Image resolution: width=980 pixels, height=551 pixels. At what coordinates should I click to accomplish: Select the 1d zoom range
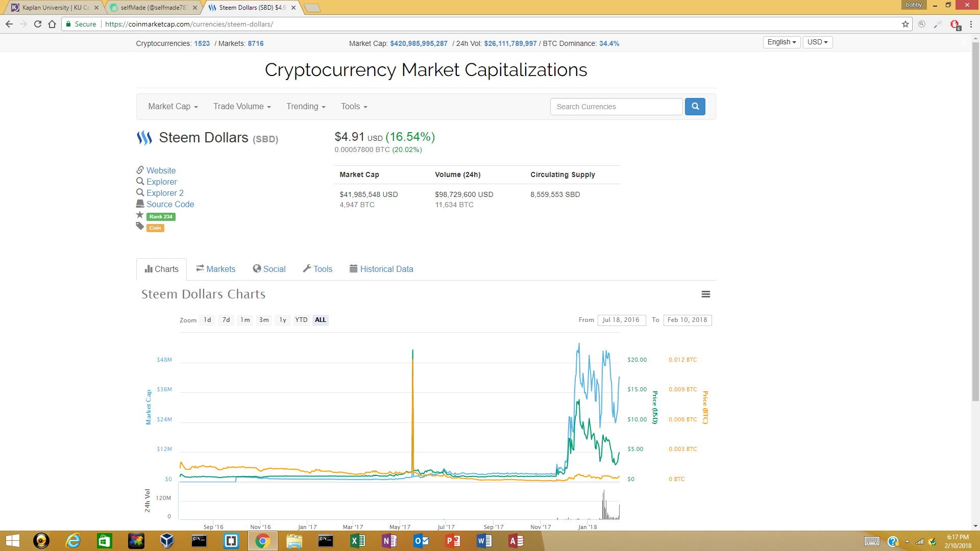point(207,320)
